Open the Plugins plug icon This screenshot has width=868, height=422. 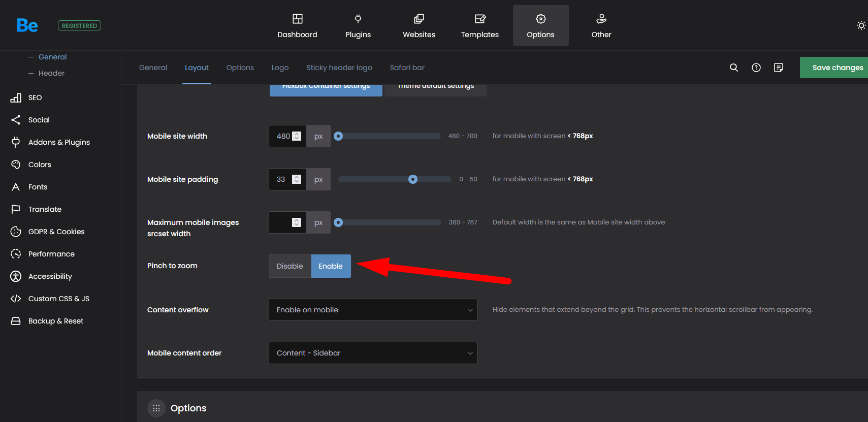(x=358, y=19)
